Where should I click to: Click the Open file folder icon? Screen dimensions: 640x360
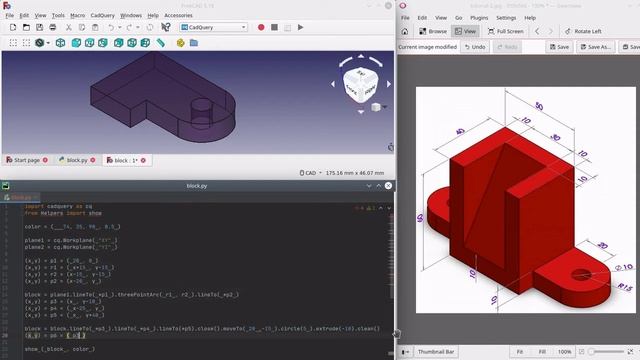pyautogui.click(x=26, y=27)
